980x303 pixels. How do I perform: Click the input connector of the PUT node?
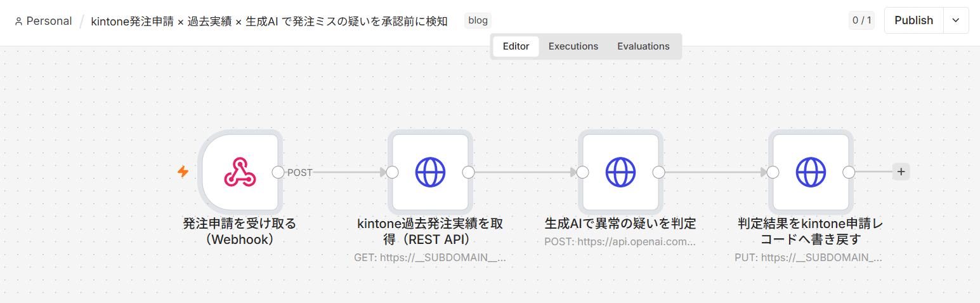coord(773,172)
